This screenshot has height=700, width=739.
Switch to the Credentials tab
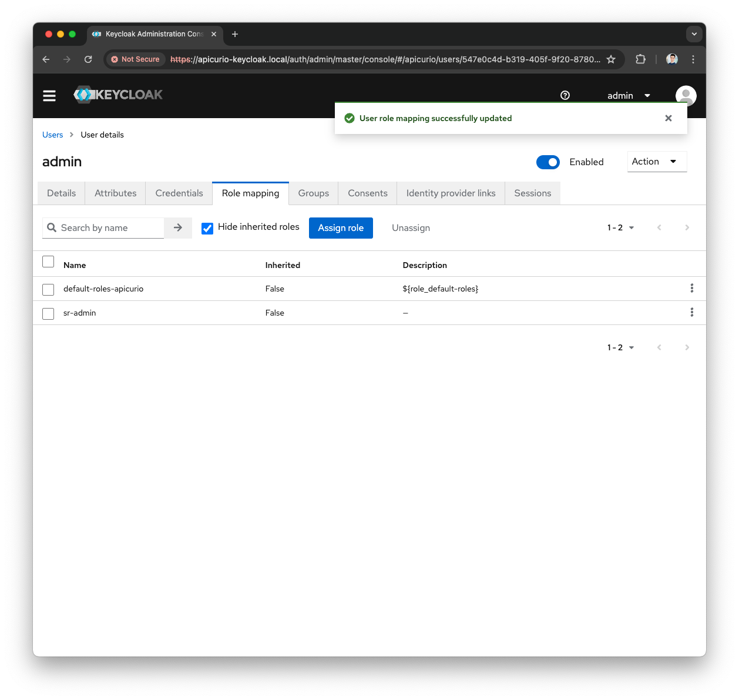(x=179, y=193)
